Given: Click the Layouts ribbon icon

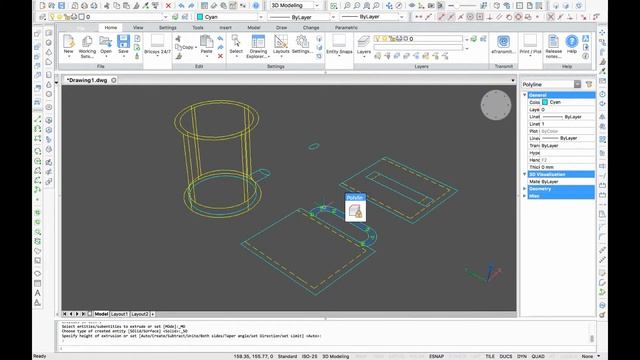Looking at the screenshot, I should pos(281,44).
